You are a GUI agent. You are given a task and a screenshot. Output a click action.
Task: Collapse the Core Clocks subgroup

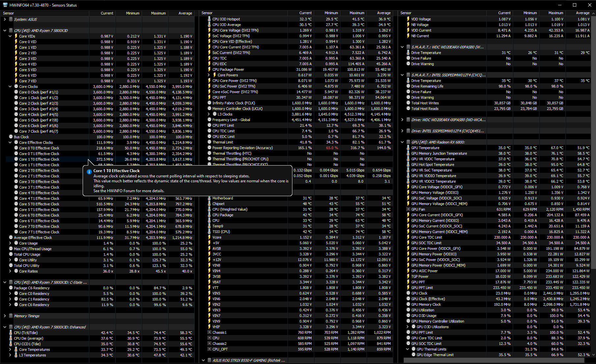[10, 87]
